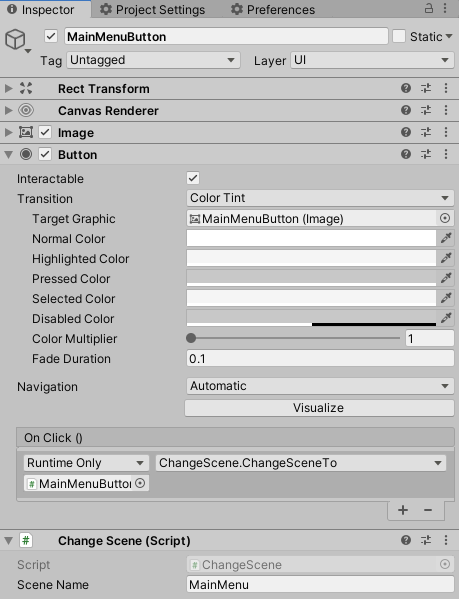Remove the selected On Click entry
Image resolution: width=459 pixels, height=599 pixels.
click(x=428, y=510)
